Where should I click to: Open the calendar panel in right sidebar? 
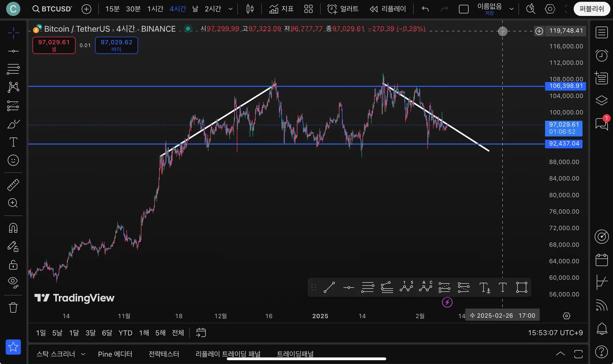(602, 260)
